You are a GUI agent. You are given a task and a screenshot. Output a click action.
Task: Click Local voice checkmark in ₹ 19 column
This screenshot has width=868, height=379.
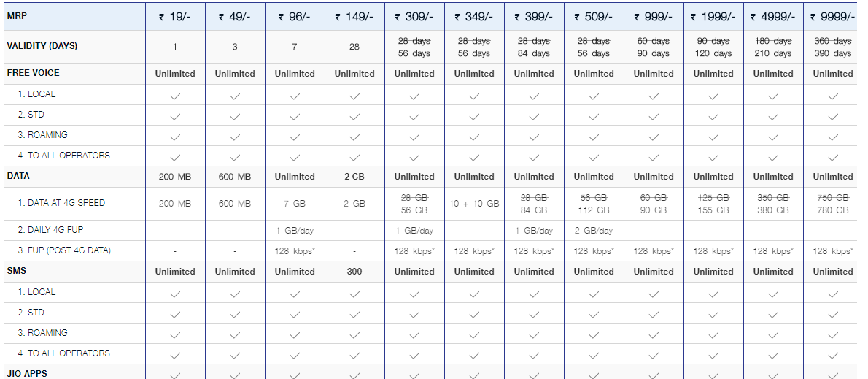175,96
